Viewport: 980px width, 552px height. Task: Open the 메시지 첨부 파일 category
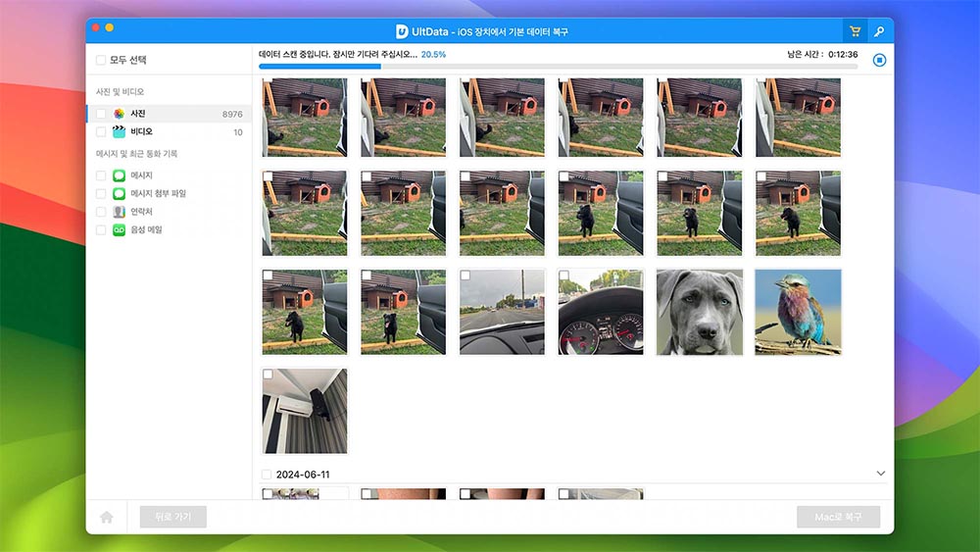158,194
